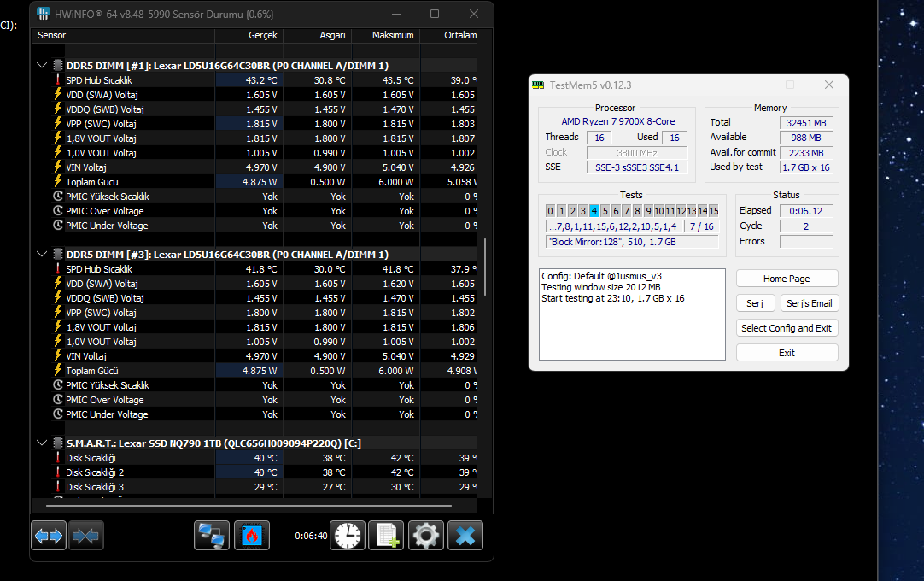
Task: Click the thermometer icon next to Disk Sıcaklığı 3
Action: pos(58,487)
